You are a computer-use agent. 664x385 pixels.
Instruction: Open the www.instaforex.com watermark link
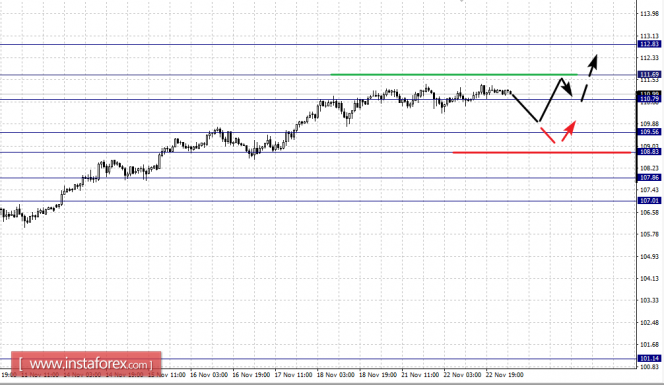pyautogui.click(x=86, y=364)
